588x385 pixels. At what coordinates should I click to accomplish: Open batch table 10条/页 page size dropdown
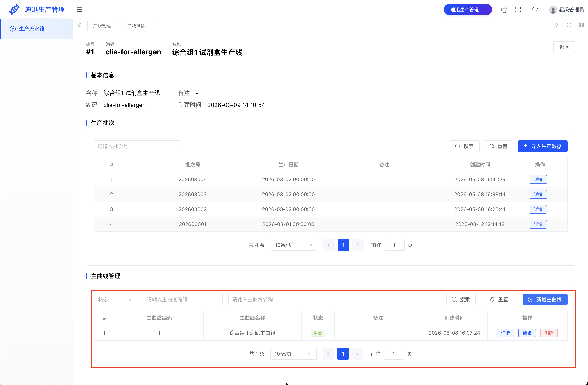(293, 245)
